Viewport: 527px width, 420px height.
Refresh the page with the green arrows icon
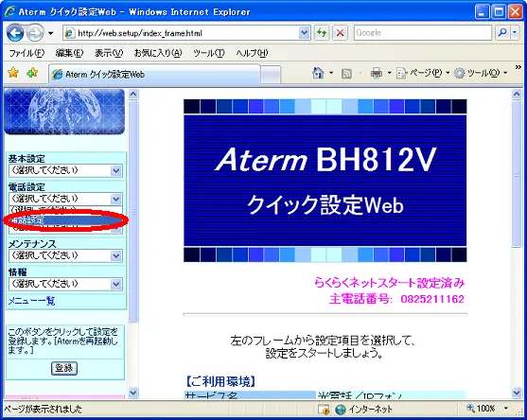pos(322,33)
